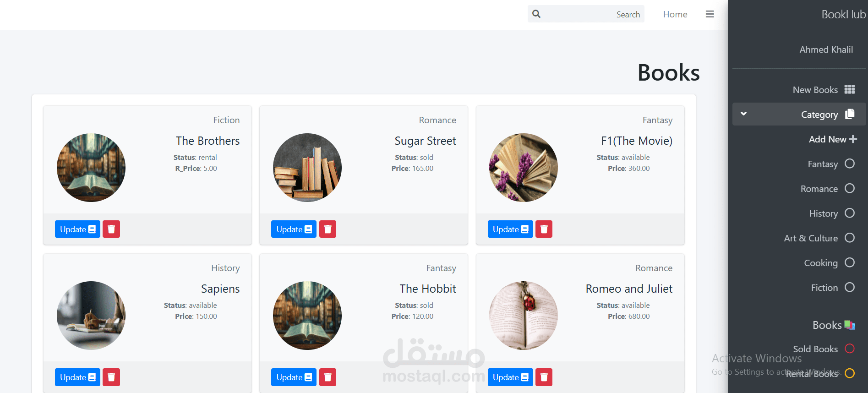Open the Home nav link

point(675,14)
